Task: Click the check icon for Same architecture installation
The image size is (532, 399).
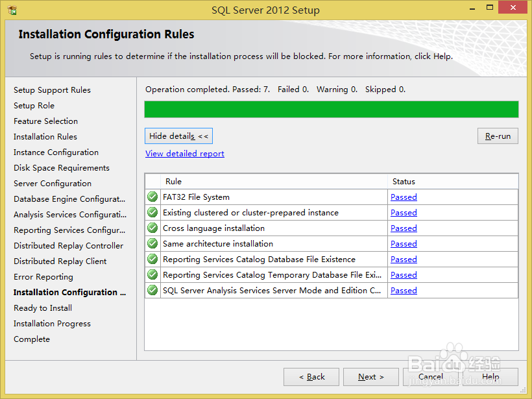Action: tap(152, 243)
